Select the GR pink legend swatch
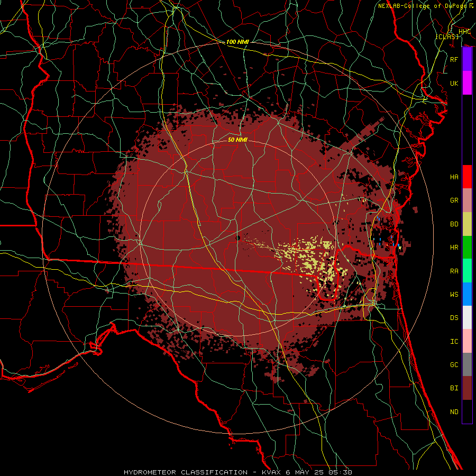This screenshot has height=476, width=476. coord(467,200)
